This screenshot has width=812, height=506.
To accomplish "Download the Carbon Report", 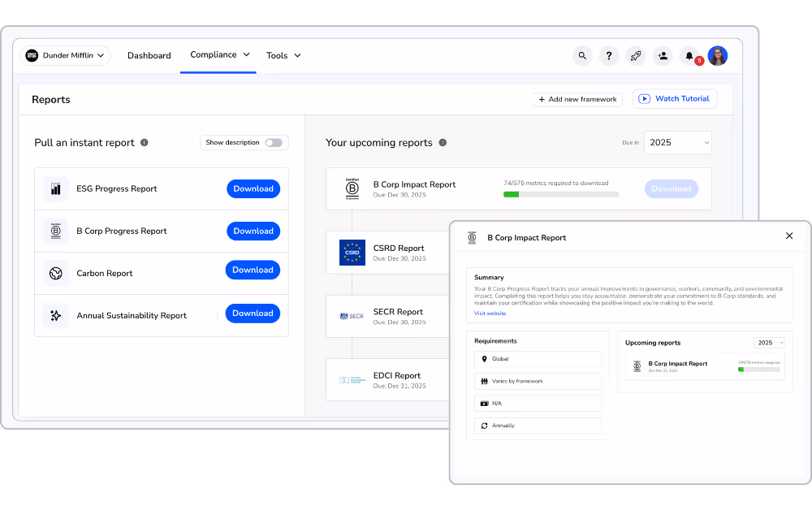I will [253, 270].
